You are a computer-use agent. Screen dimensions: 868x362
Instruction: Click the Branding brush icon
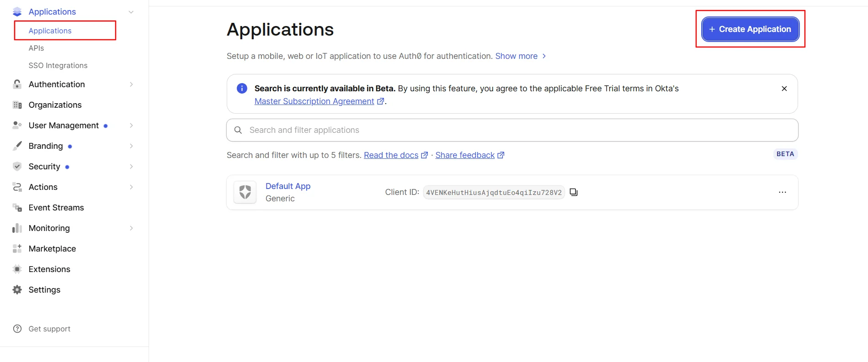coord(17,146)
